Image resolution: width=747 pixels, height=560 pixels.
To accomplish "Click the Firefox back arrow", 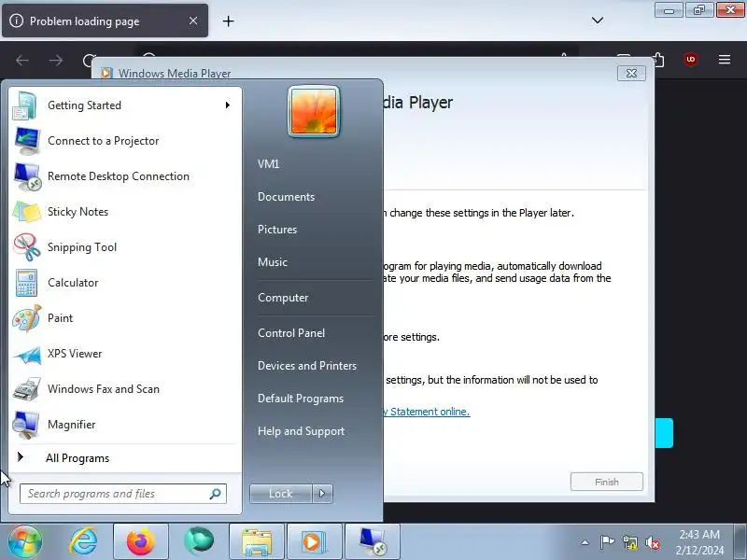I will (22, 61).
